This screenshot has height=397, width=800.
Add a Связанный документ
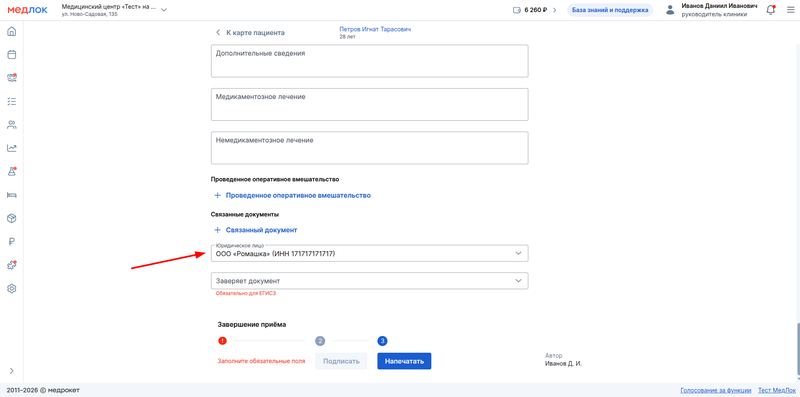point(255,230)
